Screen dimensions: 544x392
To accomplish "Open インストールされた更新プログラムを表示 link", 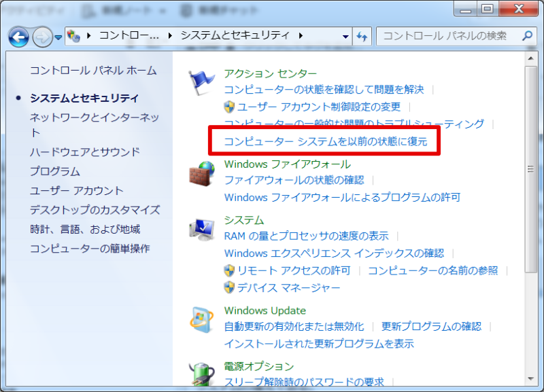I will click(319, 344).
